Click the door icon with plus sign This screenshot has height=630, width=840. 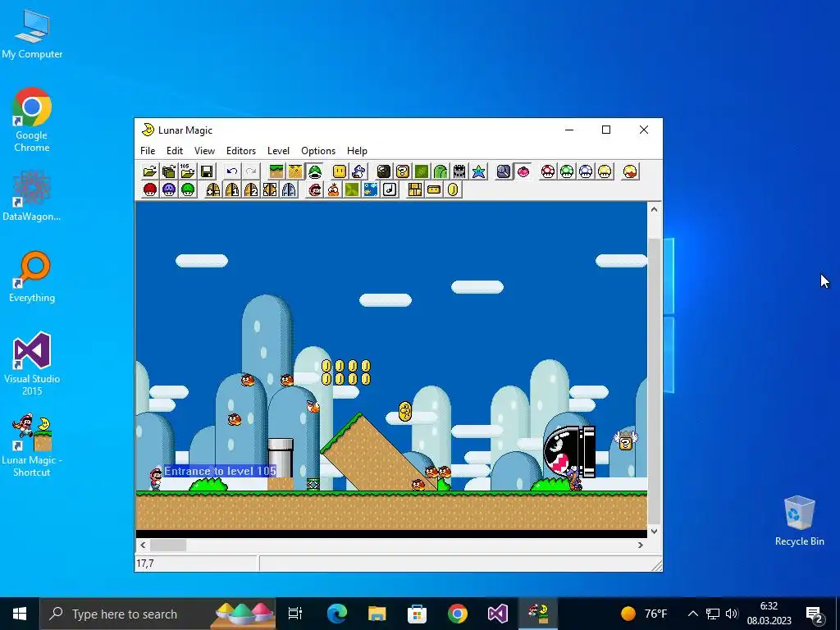point(213,189)
